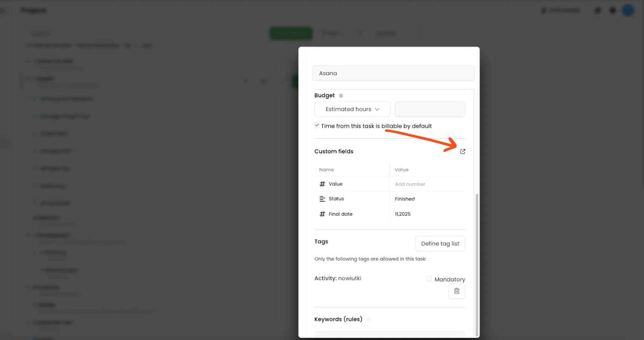Click the hash icon in the Value row
This screenshot has height=340, width=644.
pos(322,184)
